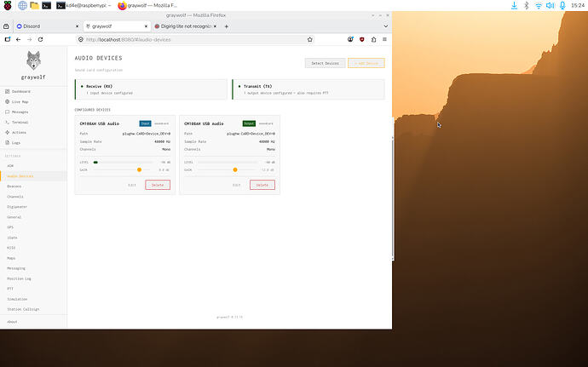Open a new browser tab with plus

coord(226,26)
